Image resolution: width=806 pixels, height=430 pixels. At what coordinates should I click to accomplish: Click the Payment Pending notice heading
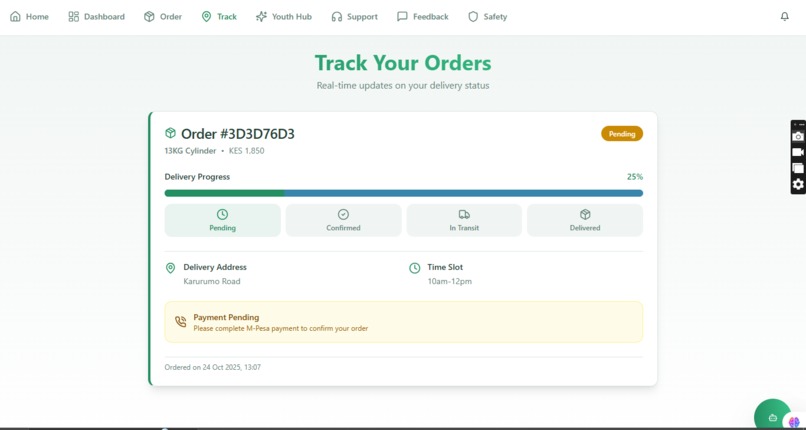coord(226,317)
